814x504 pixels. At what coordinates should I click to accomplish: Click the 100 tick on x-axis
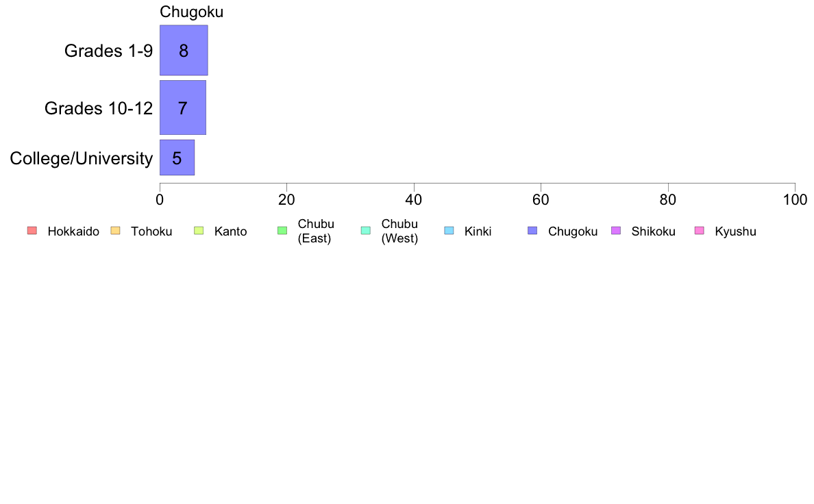795,200
